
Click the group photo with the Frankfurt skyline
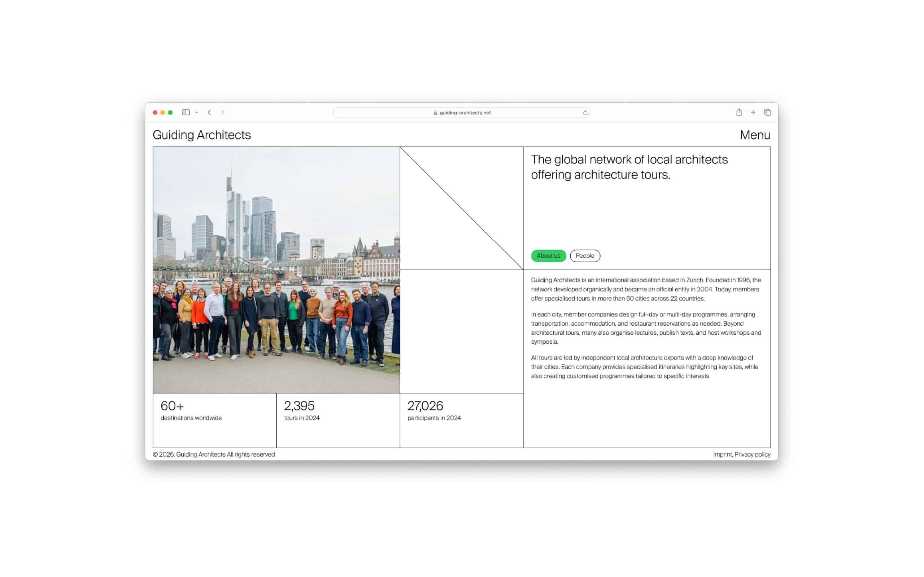[276, 270]
